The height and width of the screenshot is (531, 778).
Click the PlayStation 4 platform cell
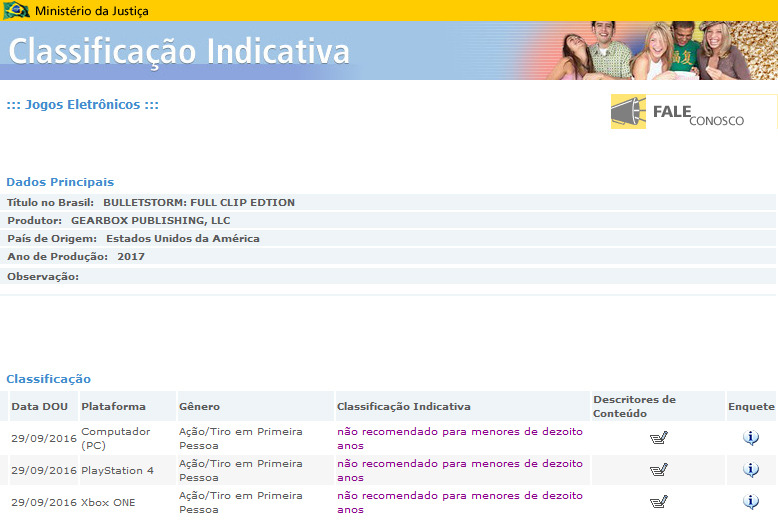(118, 470)
